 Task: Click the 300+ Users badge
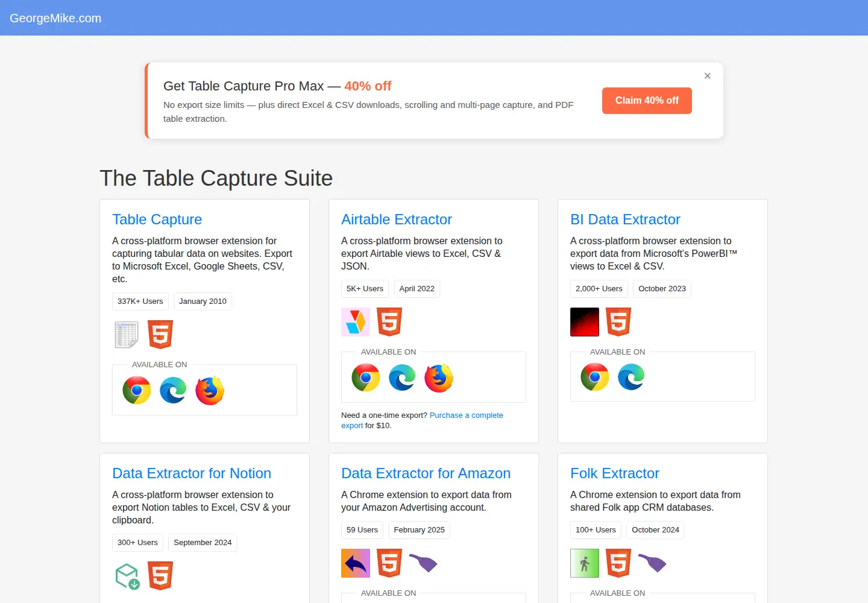tap(137, 543)
